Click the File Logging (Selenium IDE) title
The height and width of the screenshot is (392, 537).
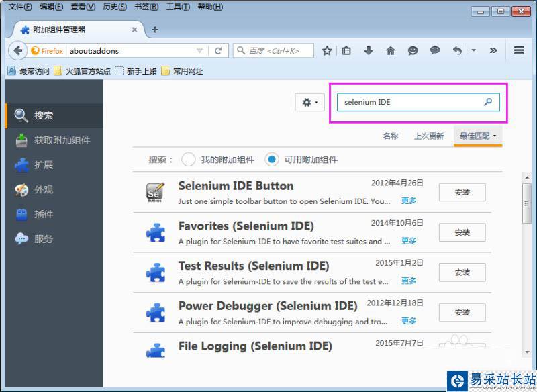pyautogui.click(x=255, y=346)
